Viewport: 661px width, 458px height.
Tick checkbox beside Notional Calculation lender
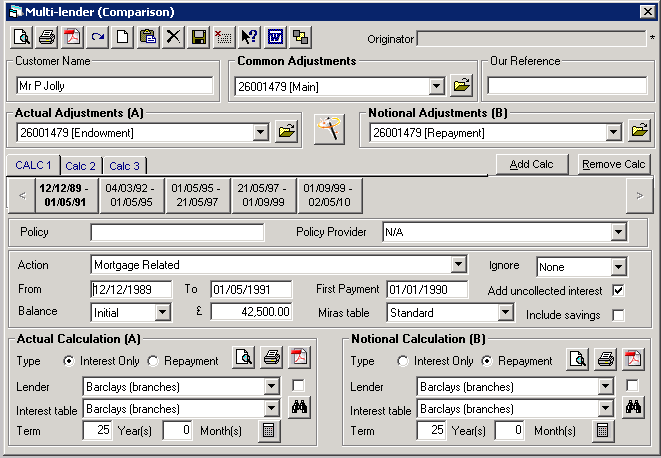632,385
